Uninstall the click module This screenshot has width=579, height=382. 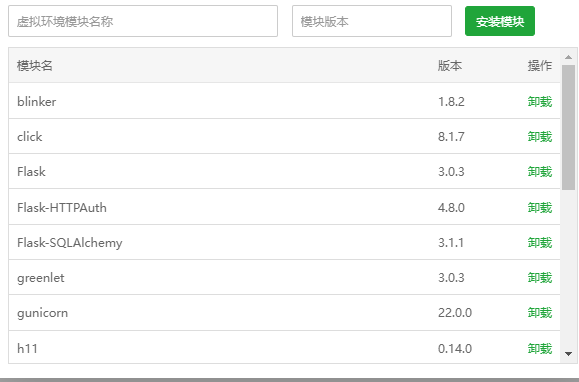[539, 137]
